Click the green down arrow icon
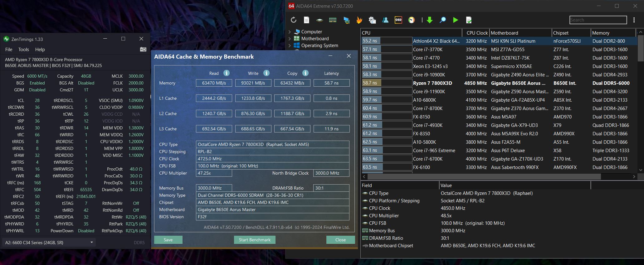The image size is (644, 265). (430, 20)
